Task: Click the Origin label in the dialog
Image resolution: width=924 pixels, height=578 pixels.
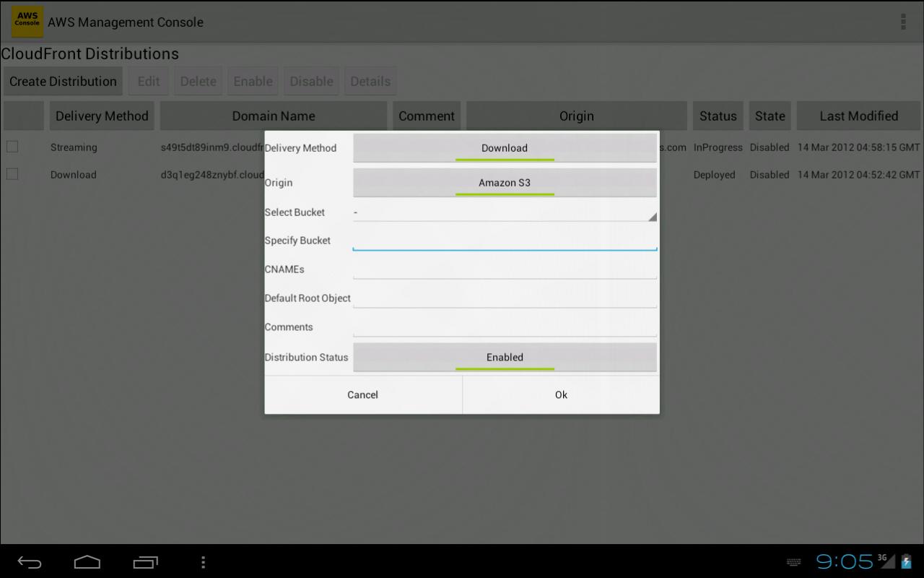Action: [x=279, y=183]
